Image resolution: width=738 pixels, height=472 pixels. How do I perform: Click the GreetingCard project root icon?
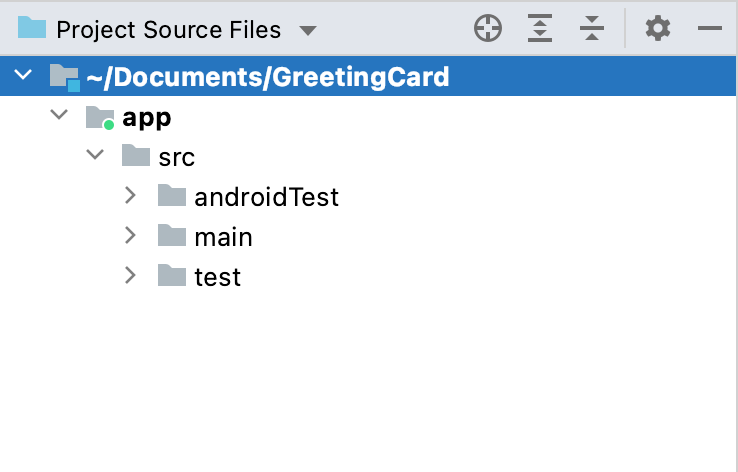coord(64,77)
